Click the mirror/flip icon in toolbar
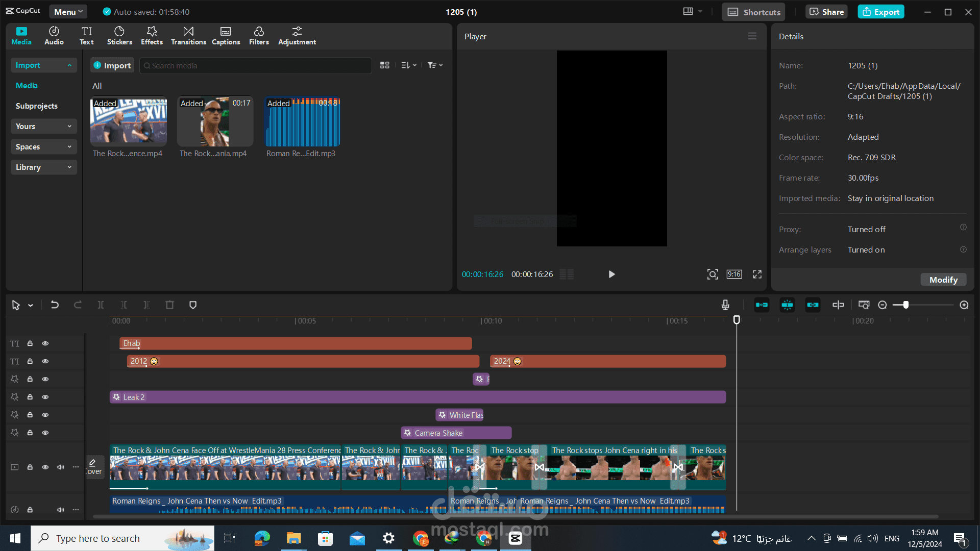The width and height of the screenshot is (980, 551). tap(838, 305)
